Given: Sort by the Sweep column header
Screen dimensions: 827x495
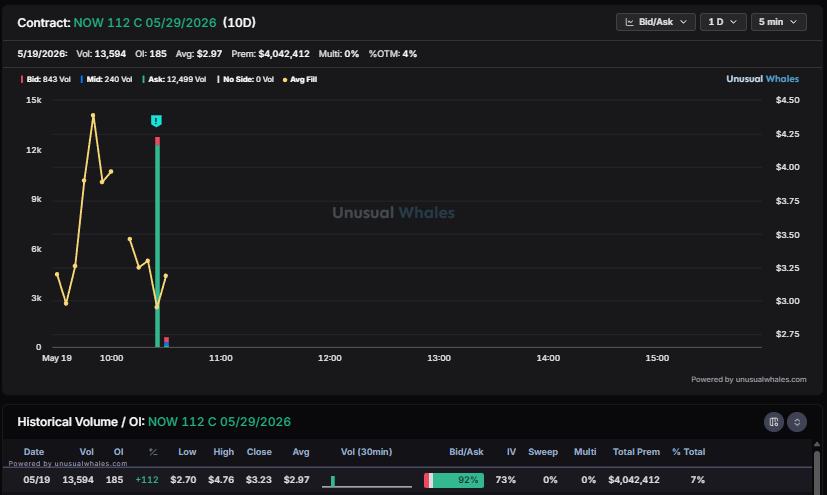Looking at the screenshot, I should click(543, 452).
